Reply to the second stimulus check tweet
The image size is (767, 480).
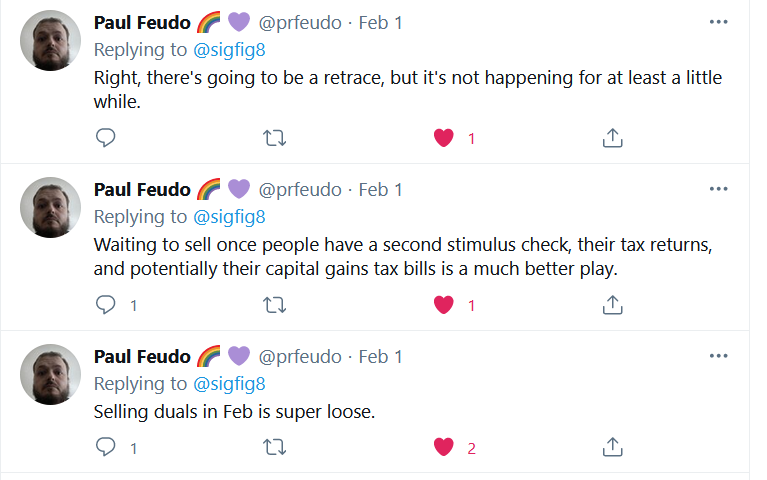pyautogui.click(x=106, y=305)
